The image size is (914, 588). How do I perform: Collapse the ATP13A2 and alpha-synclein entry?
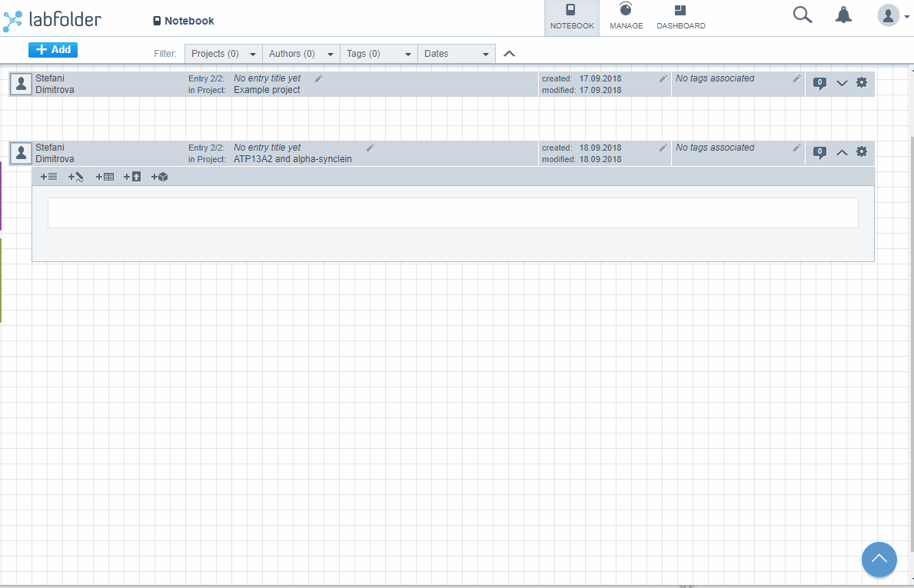(842, 153)
